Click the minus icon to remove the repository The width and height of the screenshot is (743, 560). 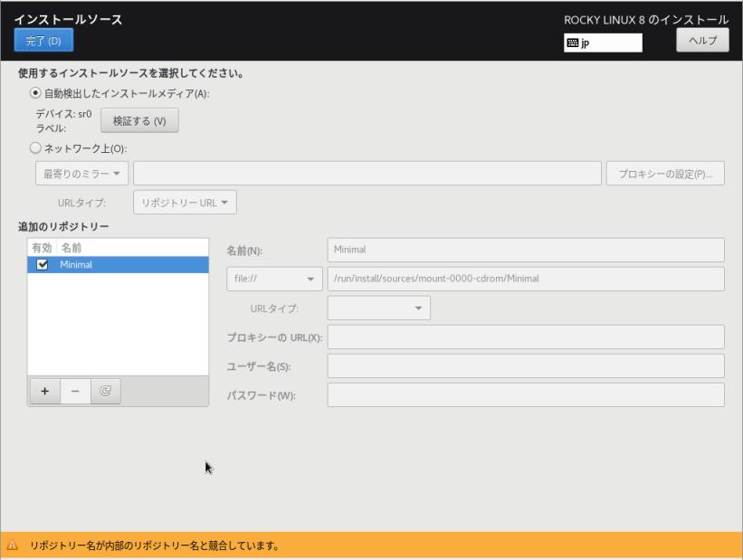(75, 392)
